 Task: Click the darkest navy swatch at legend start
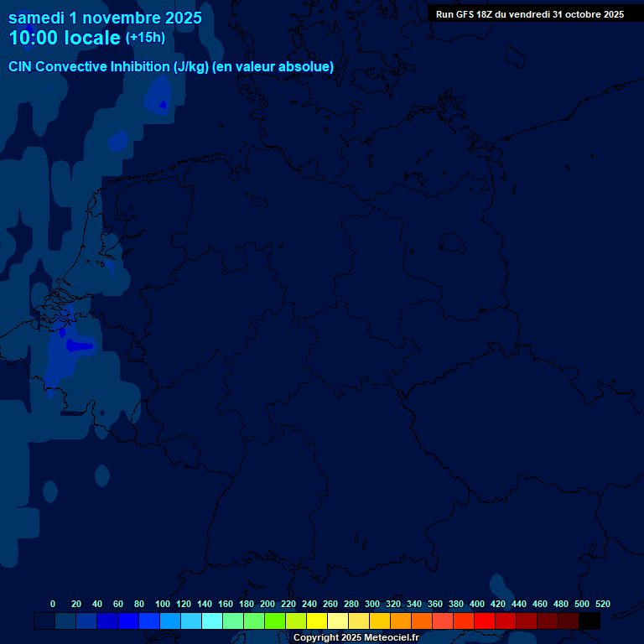(44, 621)
